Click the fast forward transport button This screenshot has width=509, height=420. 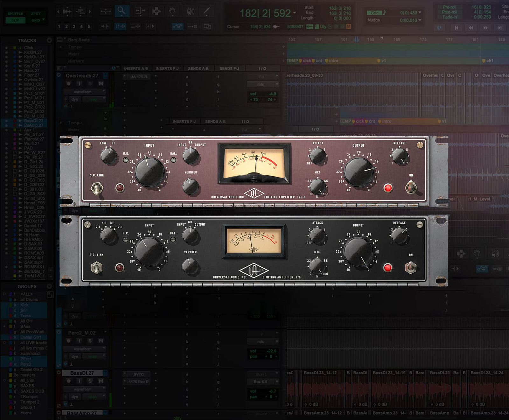pyautogui.click(x=485, y=28)
